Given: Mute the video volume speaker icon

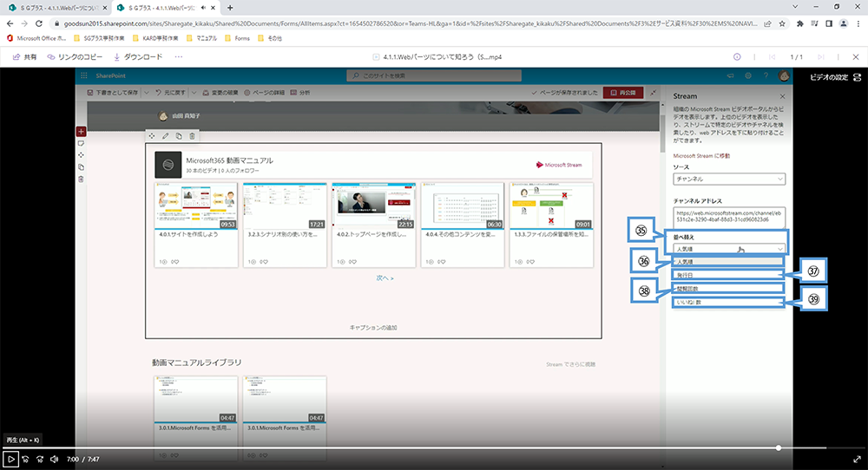Looking at the screenshot, I should tap(54, 459).
